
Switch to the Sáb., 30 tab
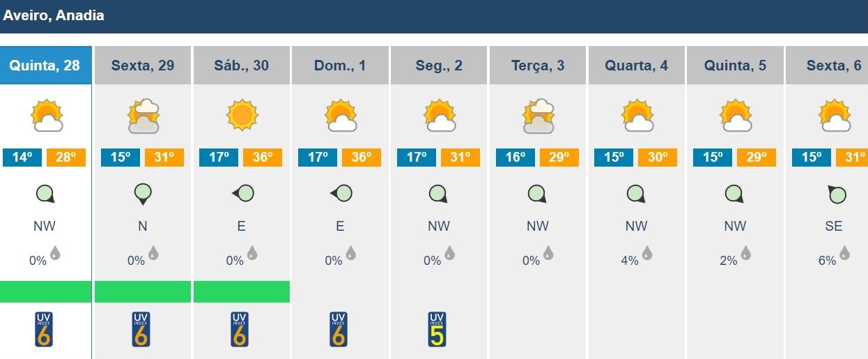(x=242, y=66)
